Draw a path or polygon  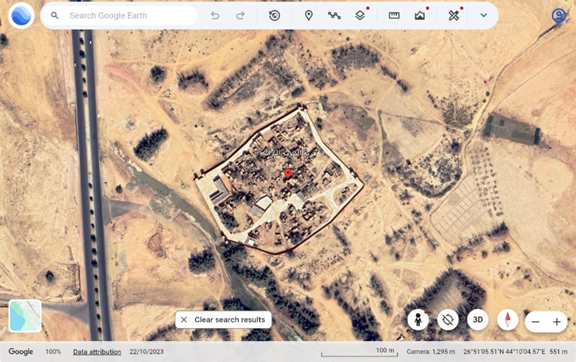coord(334,15)
